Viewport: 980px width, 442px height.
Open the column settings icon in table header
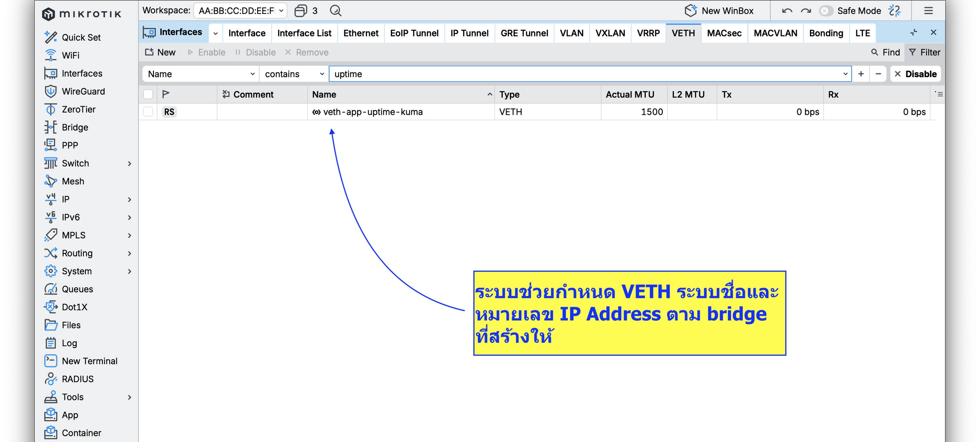(939, 94)
